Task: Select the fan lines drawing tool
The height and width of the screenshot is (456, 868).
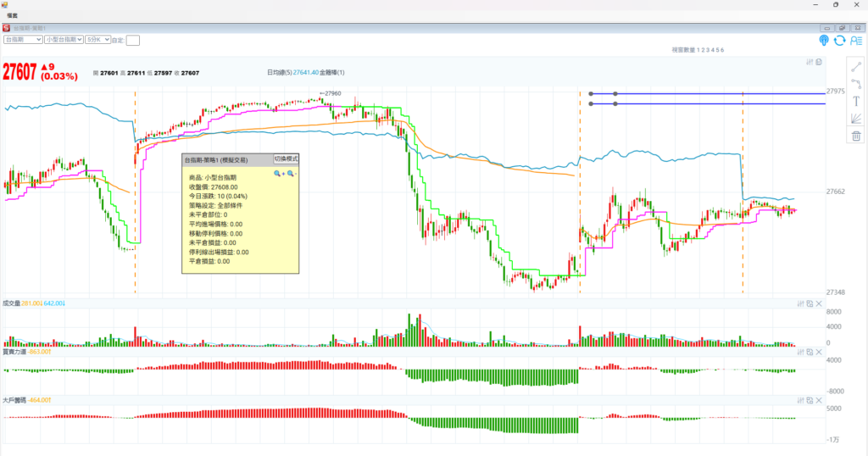Action: click(x=856, y=119)
